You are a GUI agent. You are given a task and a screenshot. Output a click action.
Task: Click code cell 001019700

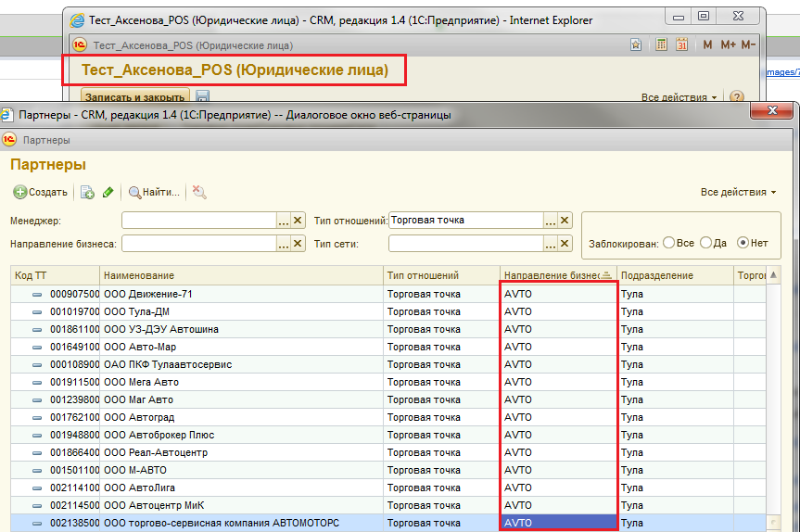click(x=74, y=311)
